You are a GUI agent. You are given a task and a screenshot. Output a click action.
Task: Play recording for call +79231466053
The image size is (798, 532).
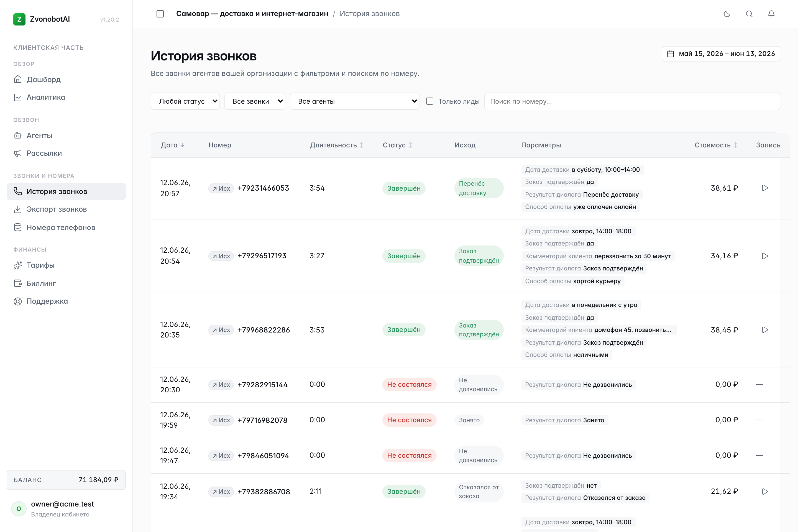click(x=765, y=188)
